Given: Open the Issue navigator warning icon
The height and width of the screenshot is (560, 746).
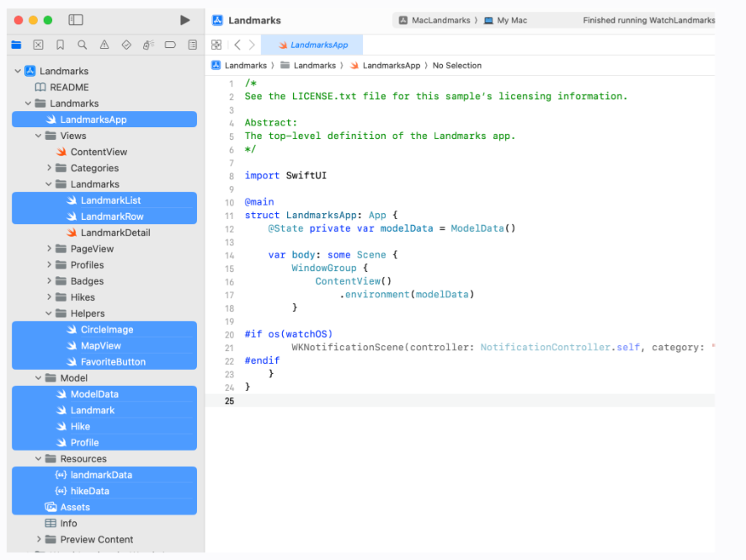Looking at the screenshot, I should 104,45.
